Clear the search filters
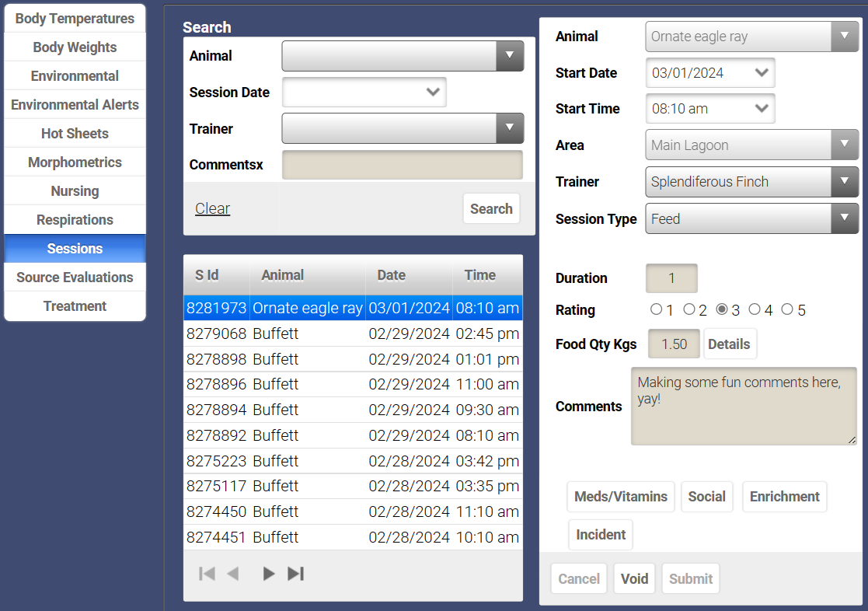The height and width of the screenshot is (611, 868). [x=212, y=208]
